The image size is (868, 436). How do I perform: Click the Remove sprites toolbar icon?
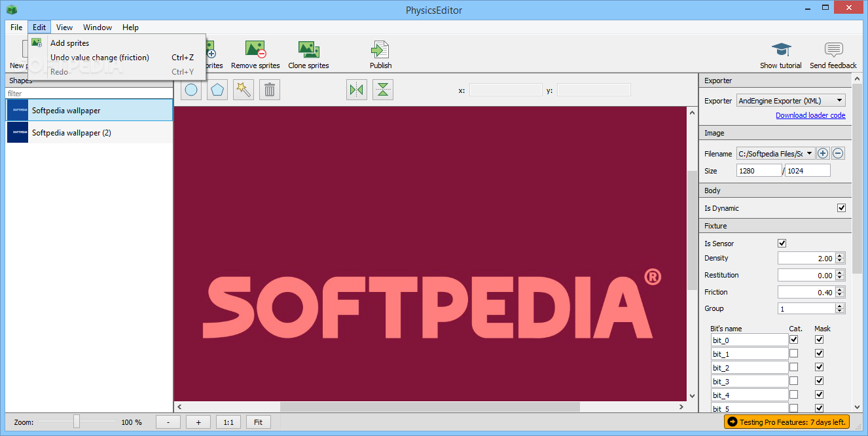coord(255,50)
